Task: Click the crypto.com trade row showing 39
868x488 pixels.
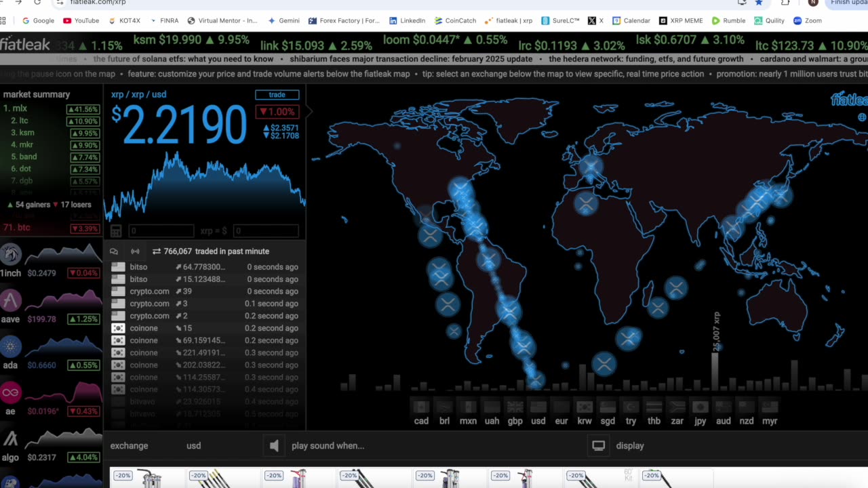Action: coord(204,291)
